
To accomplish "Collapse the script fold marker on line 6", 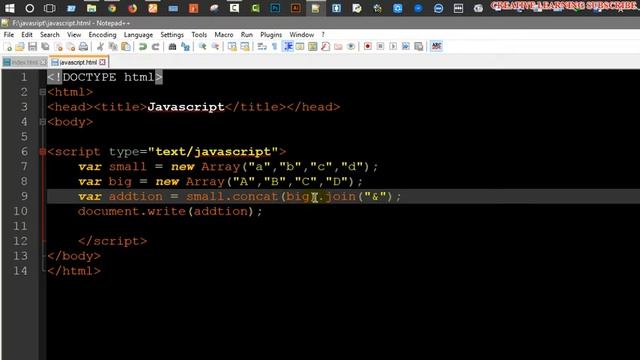I will [42, 152].
